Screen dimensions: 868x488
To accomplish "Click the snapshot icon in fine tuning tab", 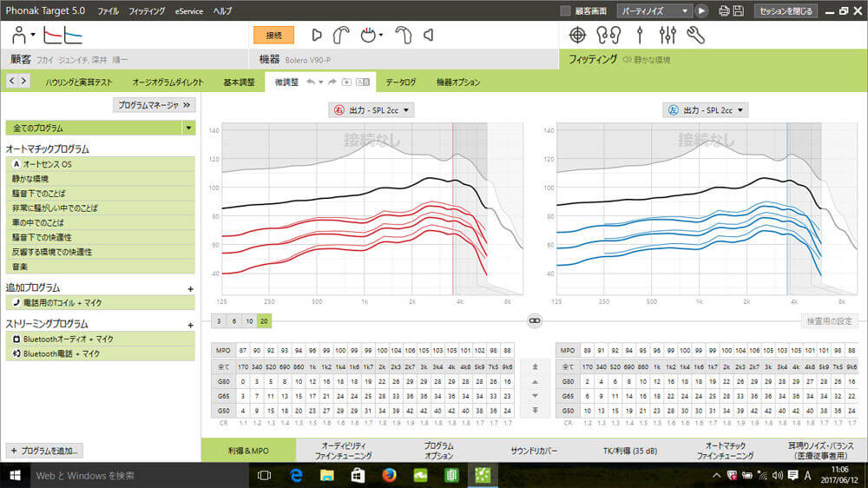I will [x=346, y=82].
